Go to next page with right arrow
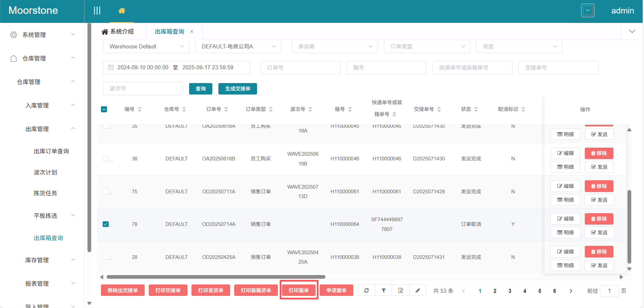 571,291
